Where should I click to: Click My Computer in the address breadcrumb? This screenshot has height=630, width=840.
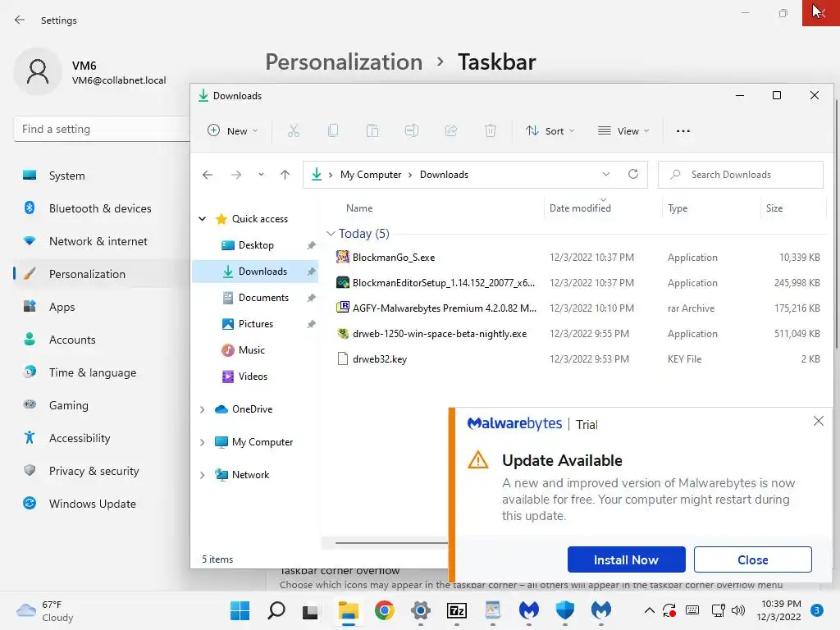pos(371,175)
